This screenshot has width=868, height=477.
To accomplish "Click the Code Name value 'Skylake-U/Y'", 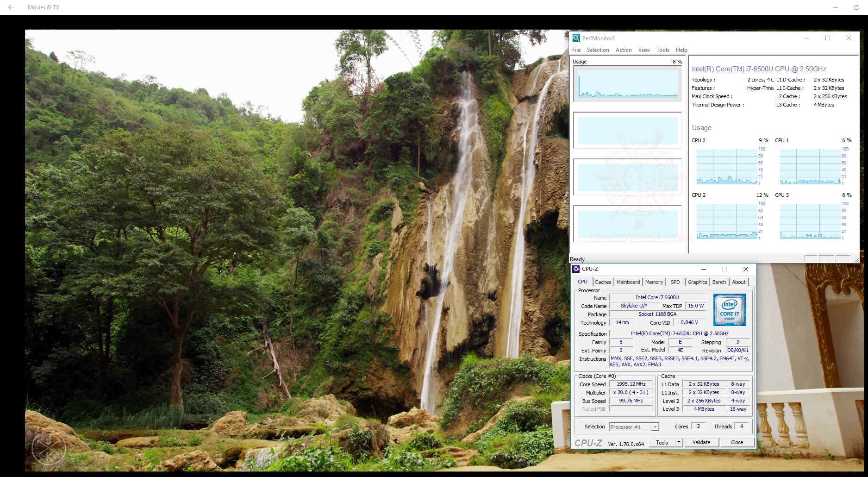I will (x=634, y=306).
